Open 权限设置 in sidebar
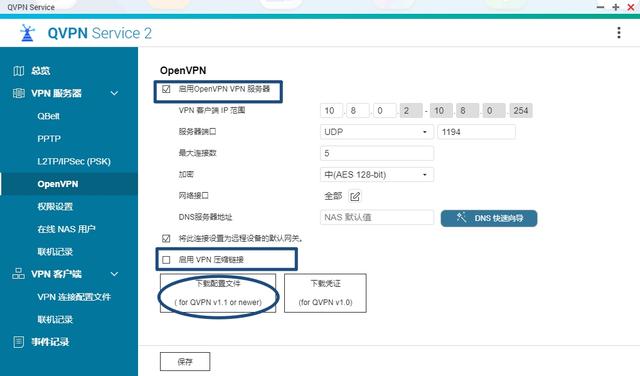640x376 pixels. 55,207
